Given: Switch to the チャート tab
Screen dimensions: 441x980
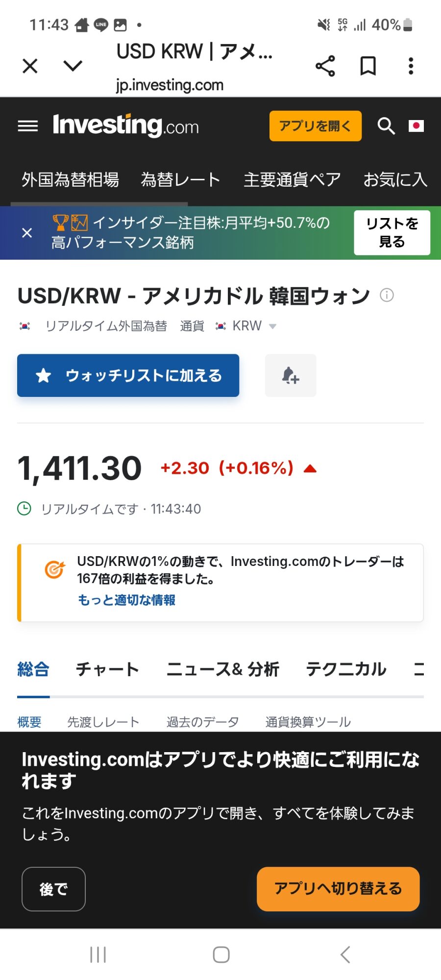Looking at the screenshot, I should point(107,669).
